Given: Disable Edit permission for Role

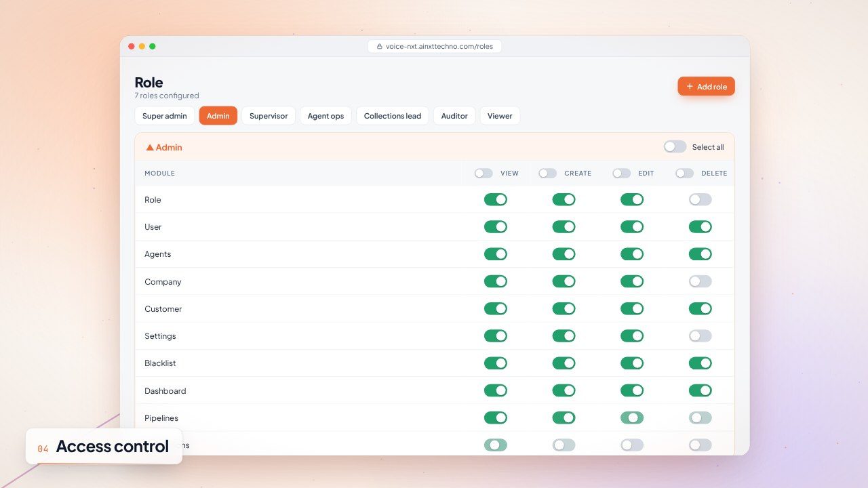Looking at the screenshot, I should click(632, 199).
